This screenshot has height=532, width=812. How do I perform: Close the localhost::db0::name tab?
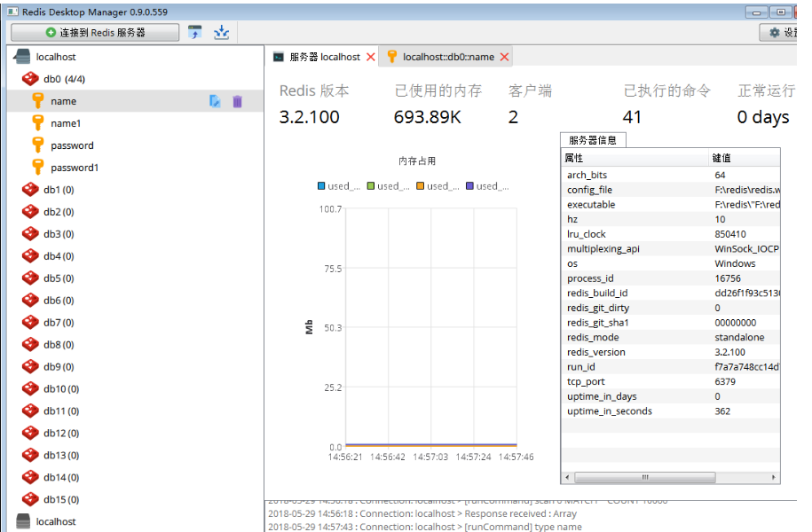pyautogui.click(x=504, y=57)
